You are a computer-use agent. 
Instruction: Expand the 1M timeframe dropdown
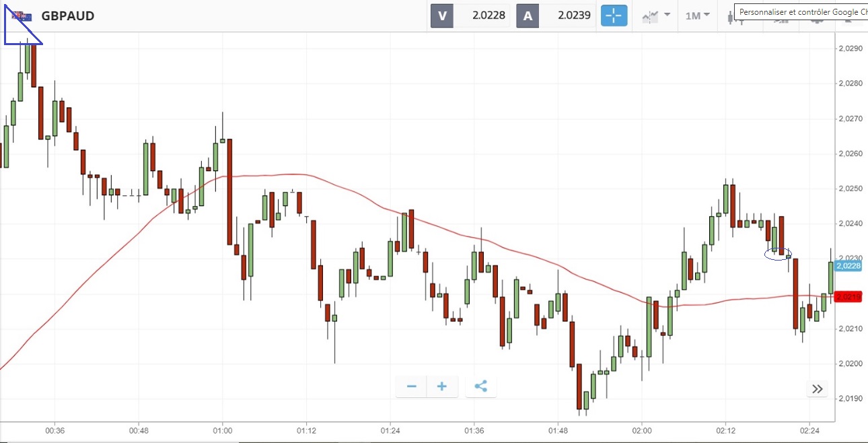697,15
